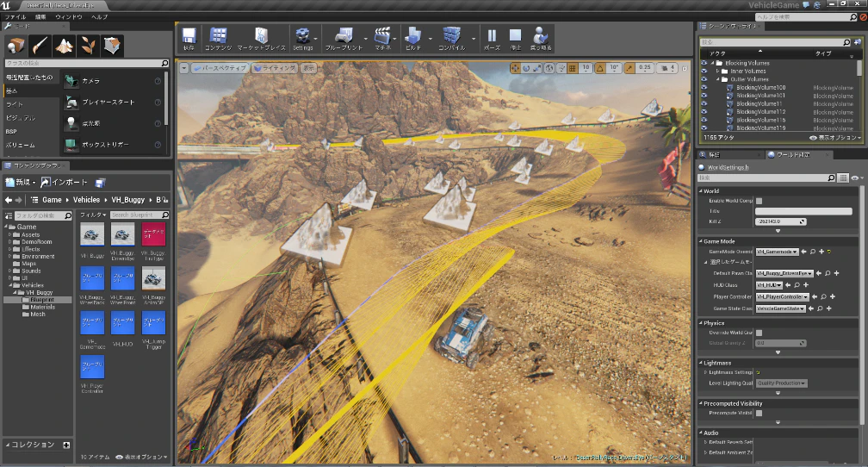Open Level Lighting Quality dropdown

pyautogui.click(x=781, y=383)
